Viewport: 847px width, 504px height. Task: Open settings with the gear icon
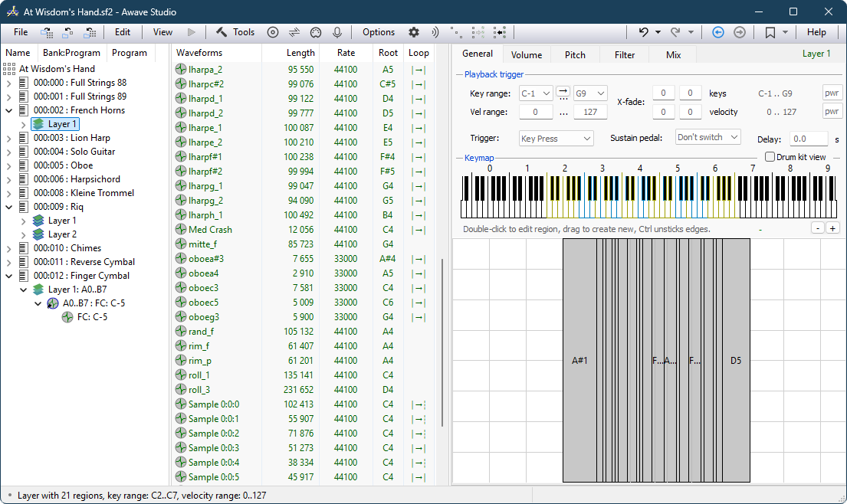(414, 32)
